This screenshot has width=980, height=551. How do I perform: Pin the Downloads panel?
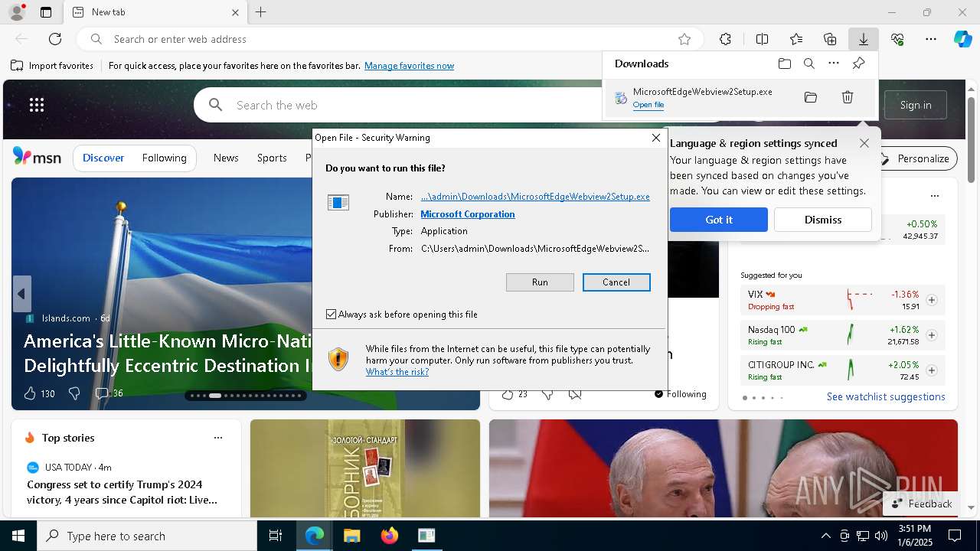858,64
